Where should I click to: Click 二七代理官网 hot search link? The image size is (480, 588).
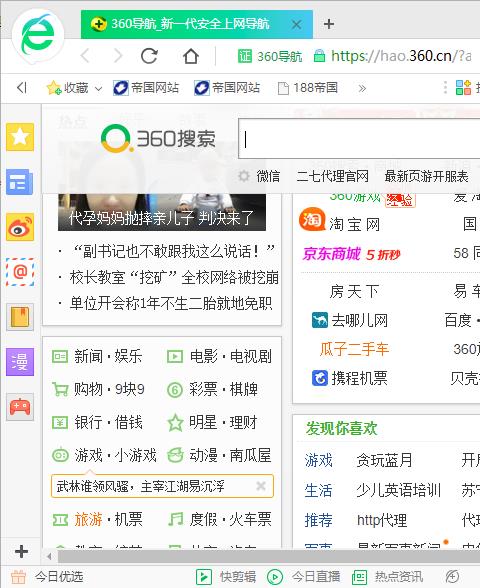pyautogui.click(x=332, y=176)
